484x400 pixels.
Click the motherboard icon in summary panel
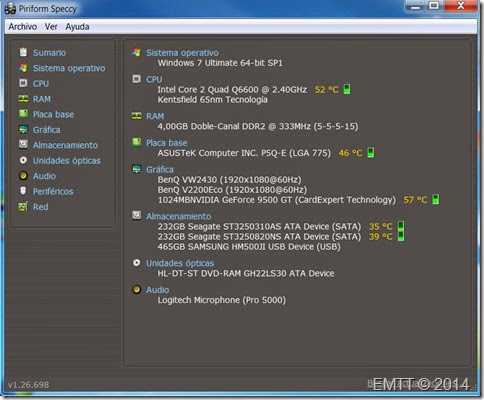tap(136, 142)
